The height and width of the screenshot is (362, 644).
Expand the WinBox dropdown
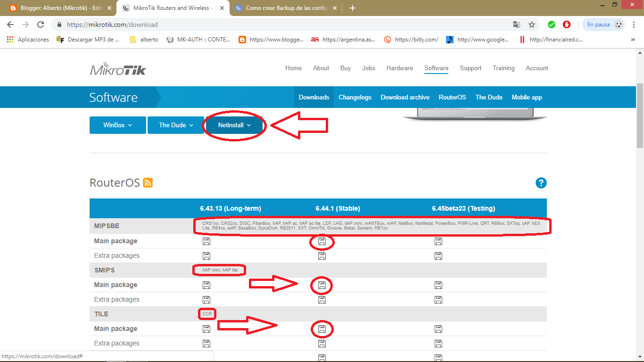(x=117, y=125)
